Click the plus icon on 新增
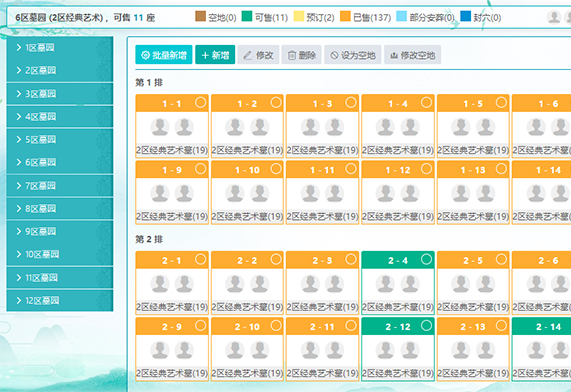The image size is (571, 392). [x=205, y=55]
